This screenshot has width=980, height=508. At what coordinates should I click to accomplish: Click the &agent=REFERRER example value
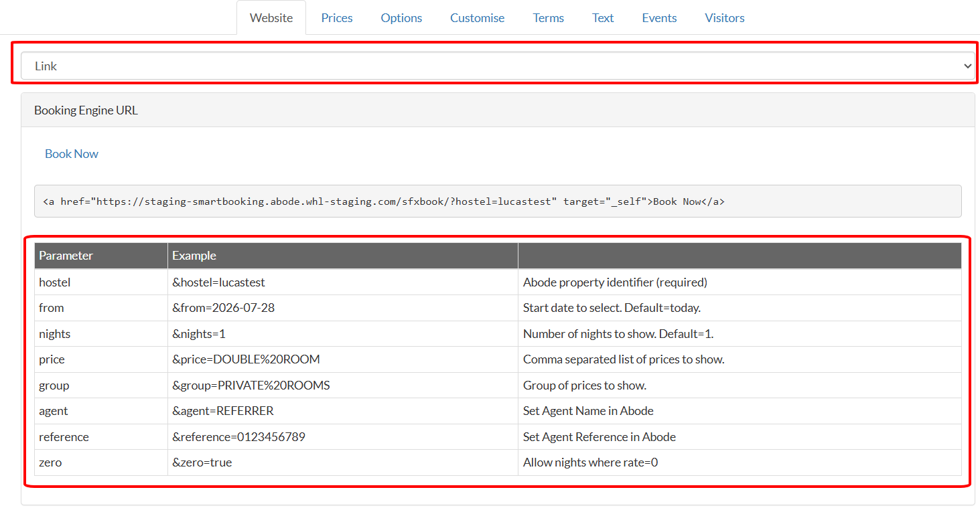[223, 411]
